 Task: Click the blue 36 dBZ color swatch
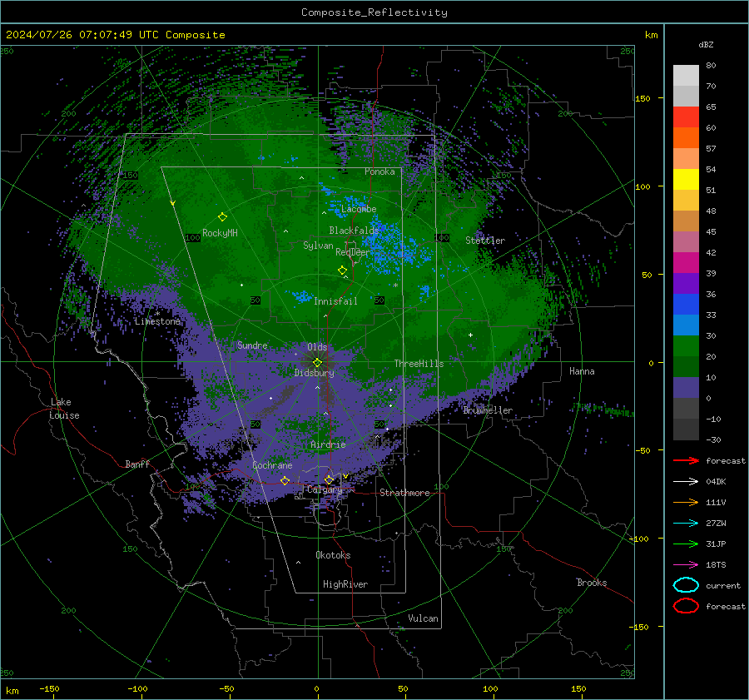coord(686,304)
